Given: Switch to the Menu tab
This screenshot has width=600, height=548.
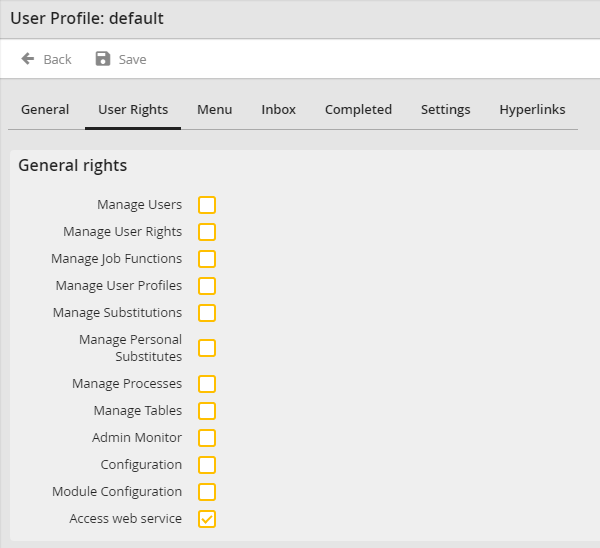Looking at the screenshot, I should point(215,109).
